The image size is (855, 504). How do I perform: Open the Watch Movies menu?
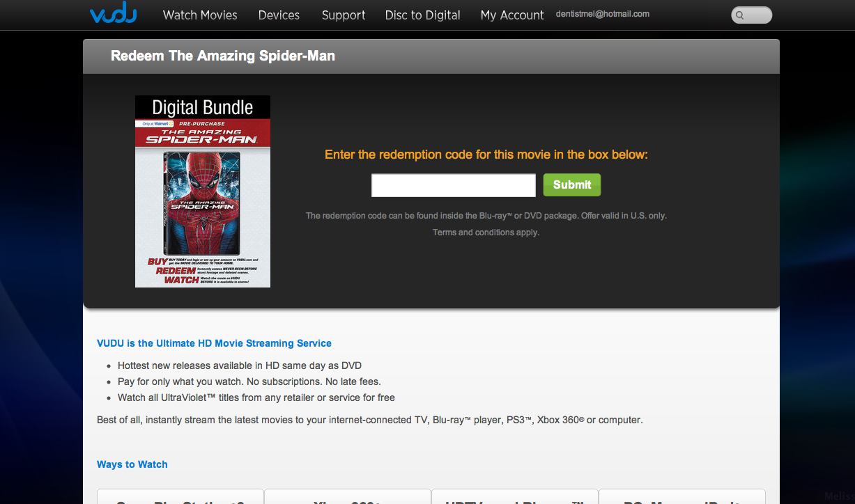point(200,15)
